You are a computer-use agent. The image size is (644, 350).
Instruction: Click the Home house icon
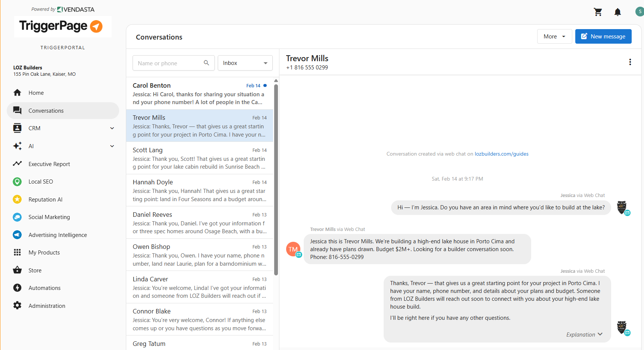[x=17, y=93]
